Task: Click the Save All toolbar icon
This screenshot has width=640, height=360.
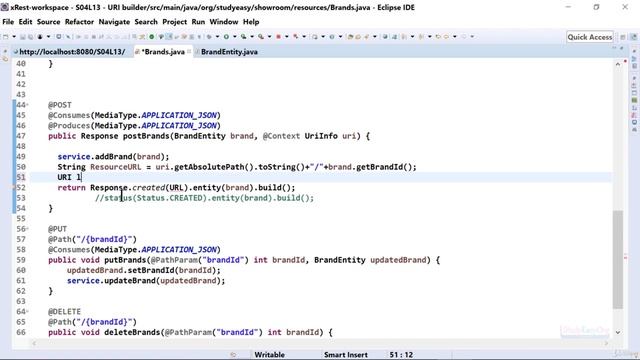Action: [x=31, y=37]
